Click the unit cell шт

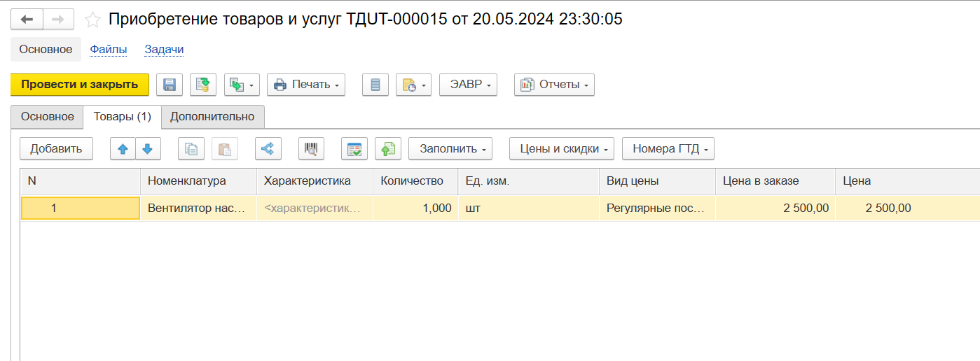[528, 208]
